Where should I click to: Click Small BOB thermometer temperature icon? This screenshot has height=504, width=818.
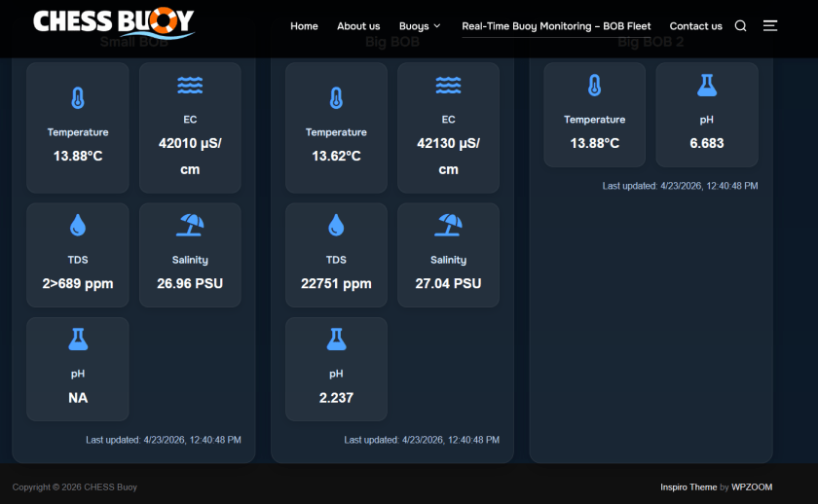point(78,98)
